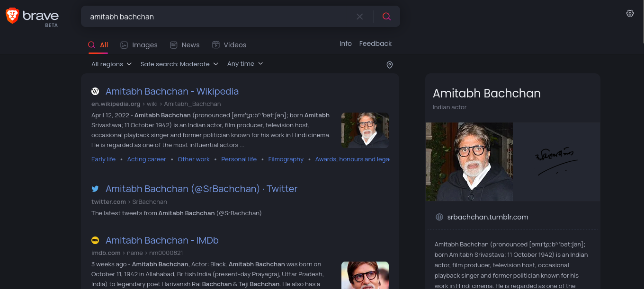The width and height of the screenshot is (644, 289).
Task: Submit search with the magnifier icon
Action: tap(386, 17)
